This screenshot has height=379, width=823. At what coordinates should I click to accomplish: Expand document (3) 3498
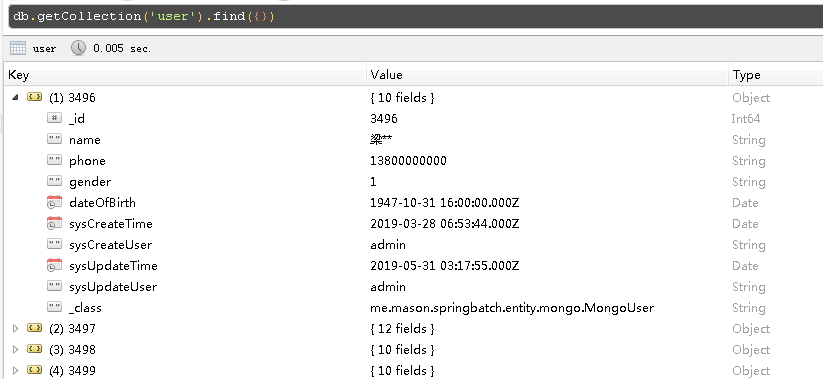pos(15,350)
